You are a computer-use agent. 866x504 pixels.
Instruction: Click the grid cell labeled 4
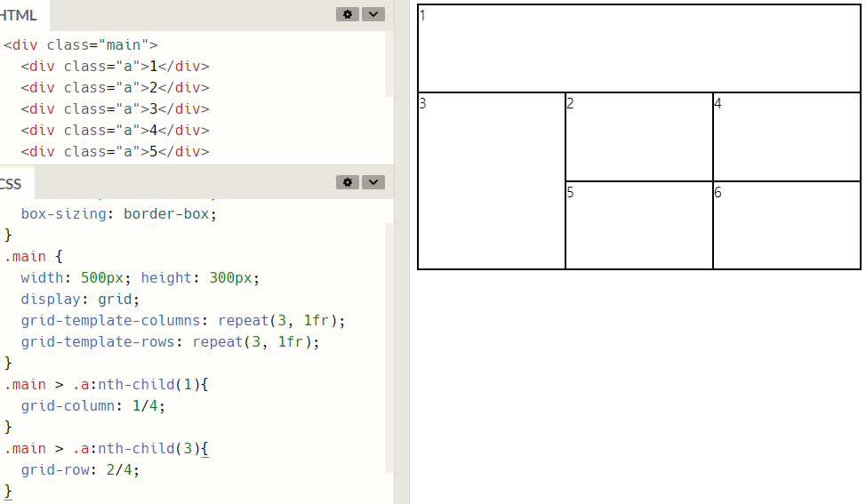787,136
